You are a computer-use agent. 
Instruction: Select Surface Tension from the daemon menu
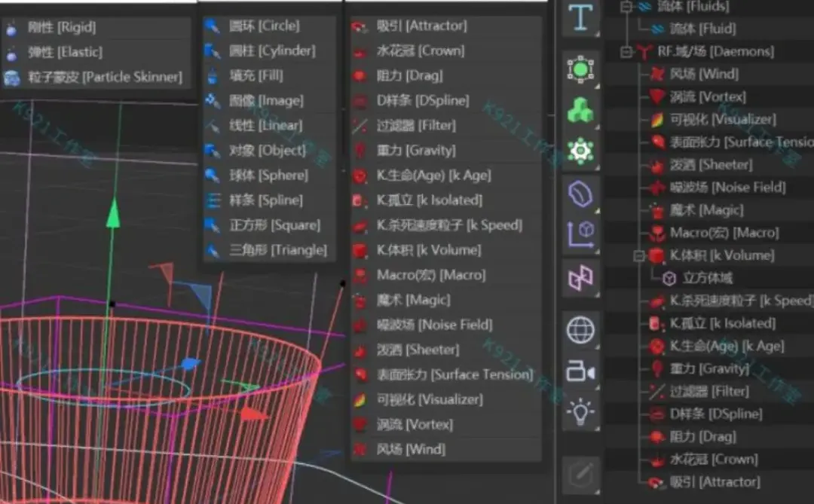(x=445, y=374)
